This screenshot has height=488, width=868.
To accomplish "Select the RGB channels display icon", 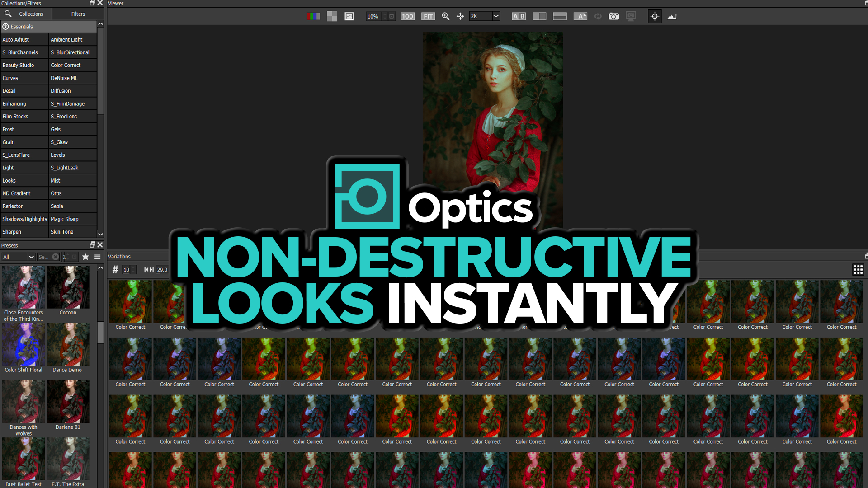I will click(x=313, y=16).
